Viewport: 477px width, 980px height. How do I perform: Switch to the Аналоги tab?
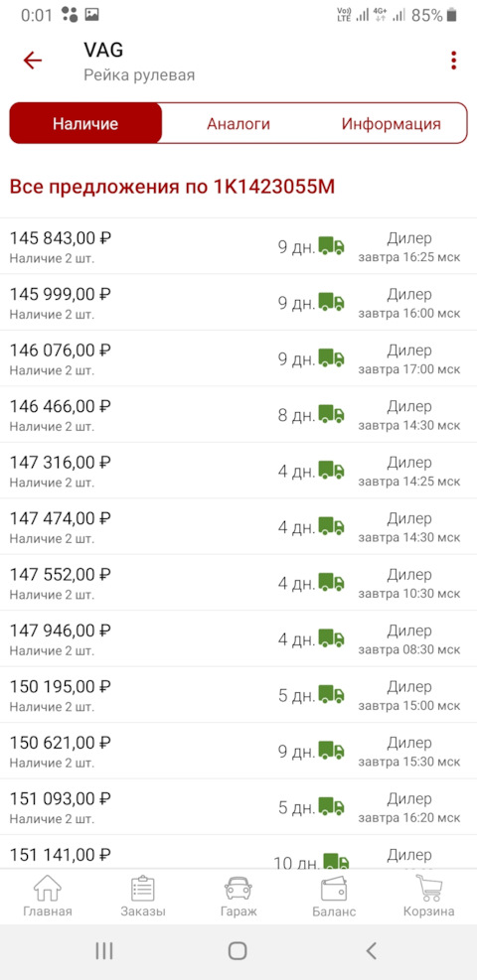tap(238, 123)
